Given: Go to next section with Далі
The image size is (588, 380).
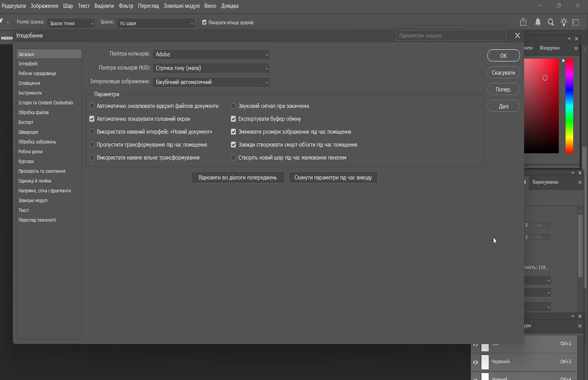Looking at the screenshot, I should coord(503,106).
